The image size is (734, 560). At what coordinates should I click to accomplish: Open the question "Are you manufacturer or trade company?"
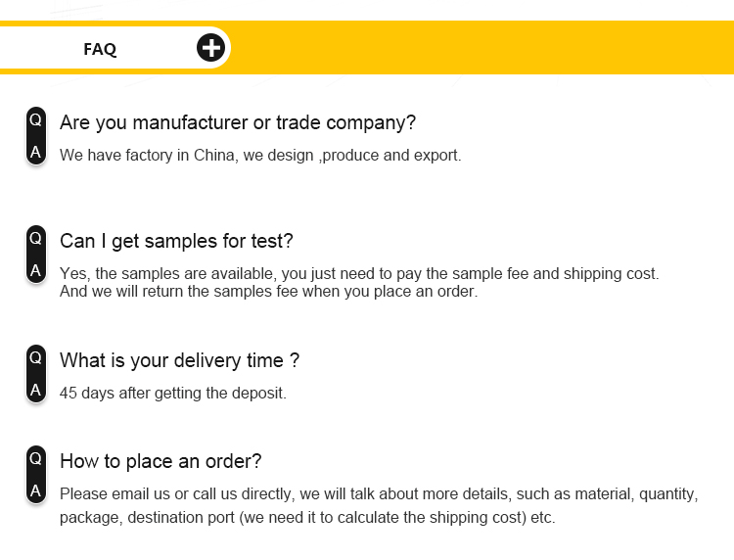tap(238, 123)
